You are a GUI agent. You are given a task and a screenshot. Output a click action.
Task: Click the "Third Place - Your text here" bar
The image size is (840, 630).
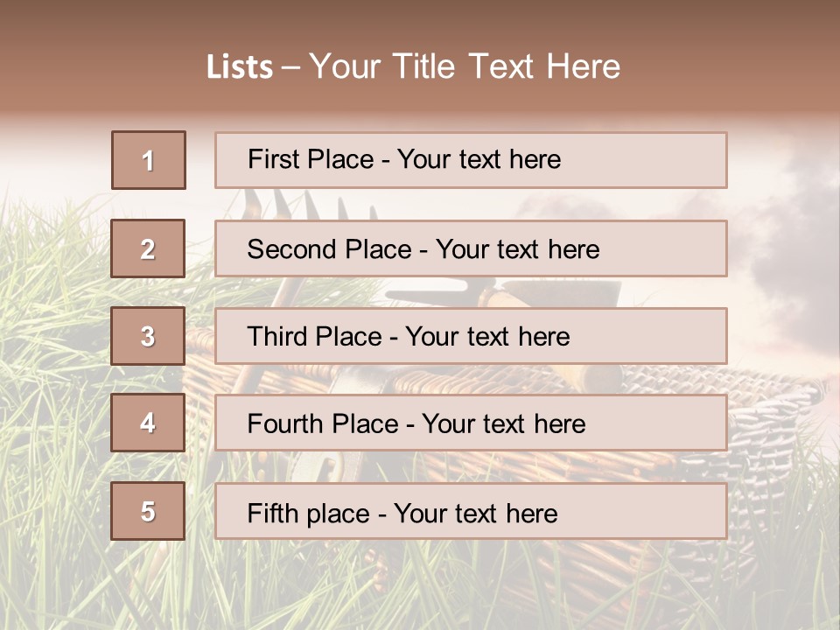[x=471, y=336]
